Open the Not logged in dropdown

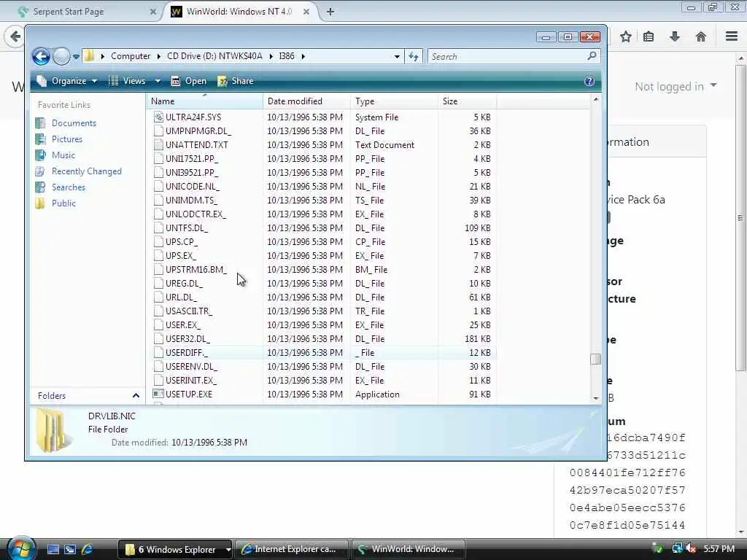(676, 86)
